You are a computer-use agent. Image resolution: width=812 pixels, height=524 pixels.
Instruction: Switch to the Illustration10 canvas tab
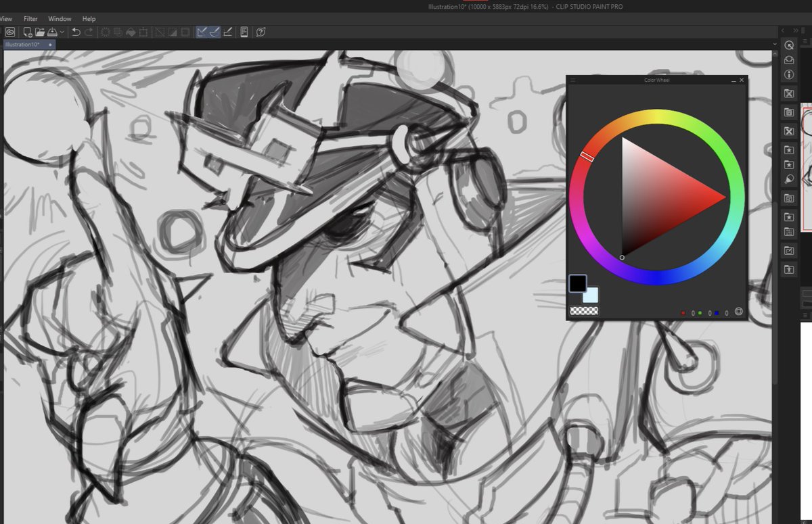click(x=28, y=45)
